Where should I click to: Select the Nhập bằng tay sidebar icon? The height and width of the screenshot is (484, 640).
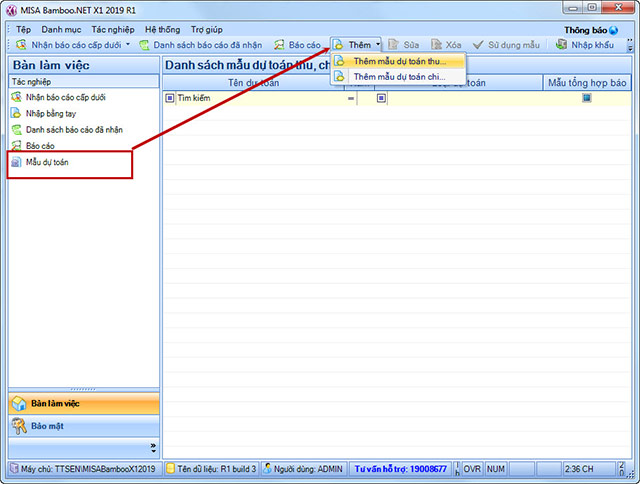16,114
